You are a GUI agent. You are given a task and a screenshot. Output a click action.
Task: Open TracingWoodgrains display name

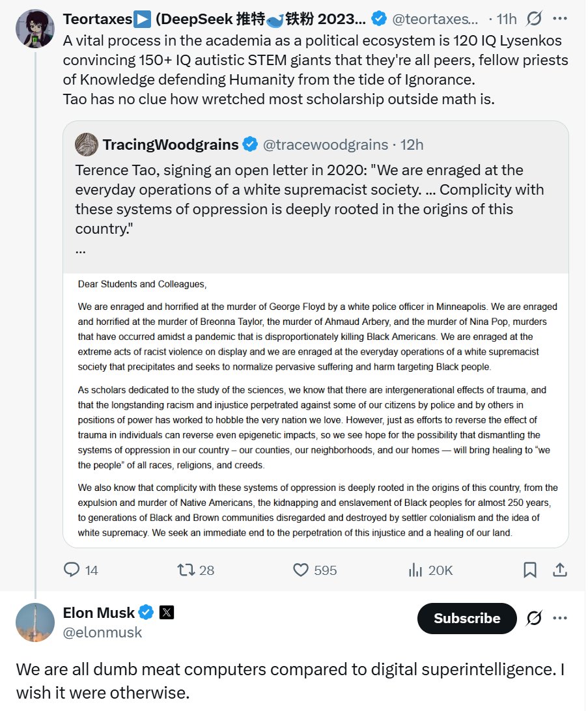point(171,145)
